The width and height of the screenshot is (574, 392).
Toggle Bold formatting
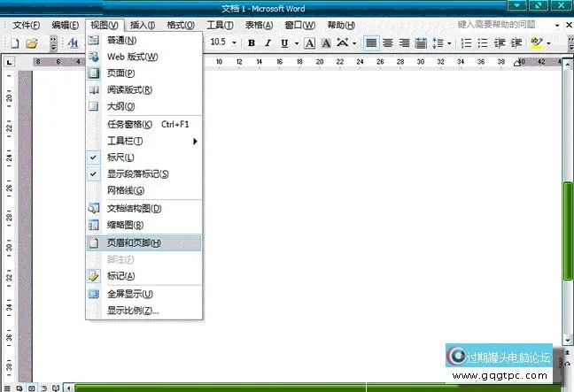point(252,43)
